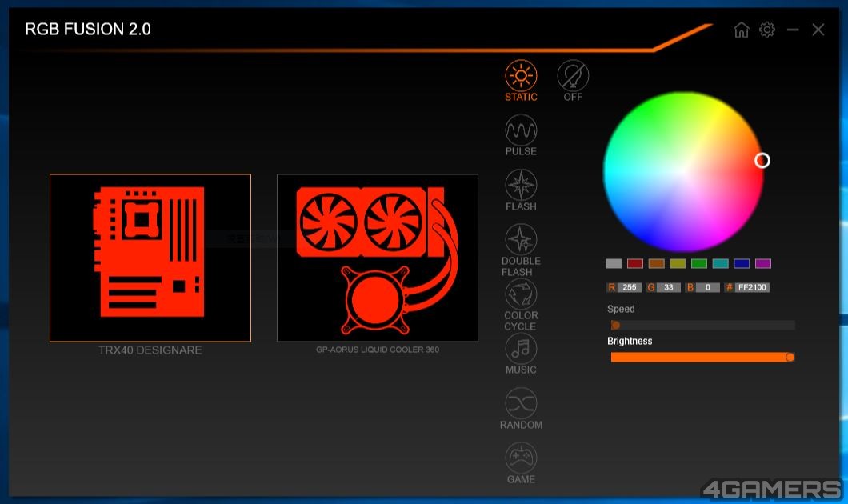Pick the blue color swatch
The image size is (848, 504).
[742, 263]
